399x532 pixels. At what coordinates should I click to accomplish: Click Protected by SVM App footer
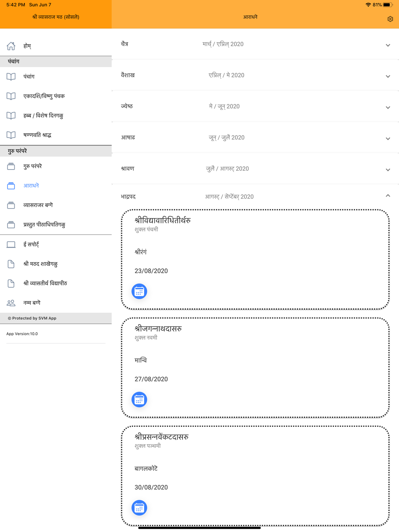32,318
